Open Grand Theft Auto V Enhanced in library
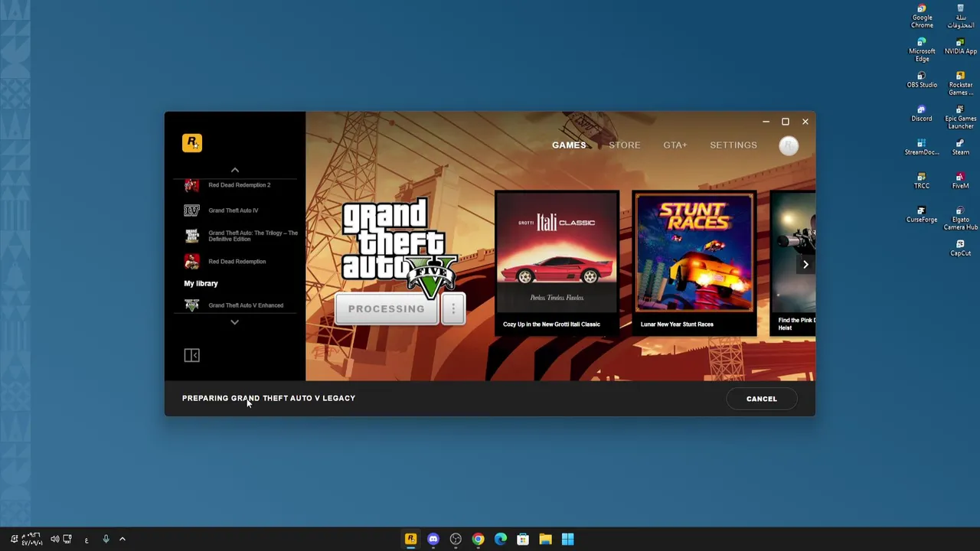The height and width of the screenshot is (551, 980). click(234, 305)
